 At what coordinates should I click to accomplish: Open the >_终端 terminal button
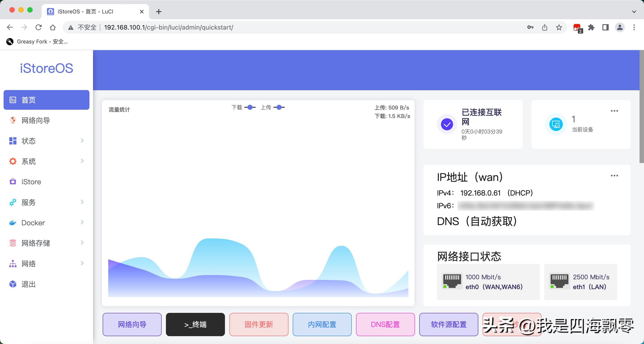[x=195, y=325]
